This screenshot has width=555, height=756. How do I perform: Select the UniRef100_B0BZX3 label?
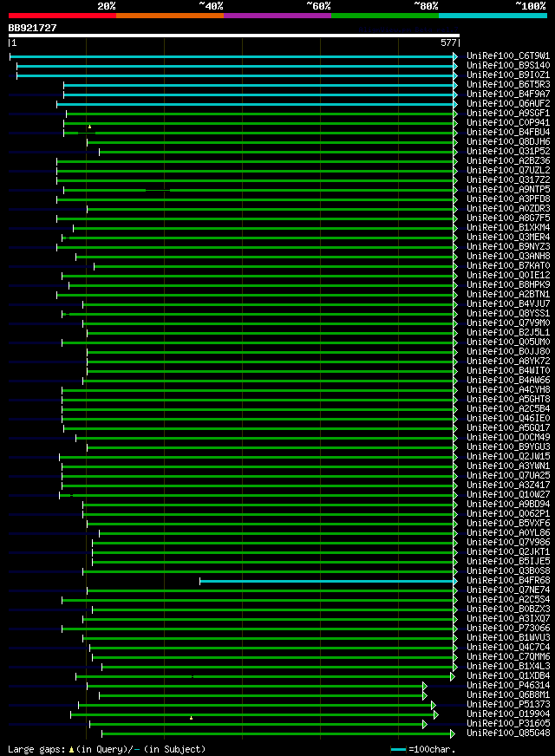[x=508, y=609]
